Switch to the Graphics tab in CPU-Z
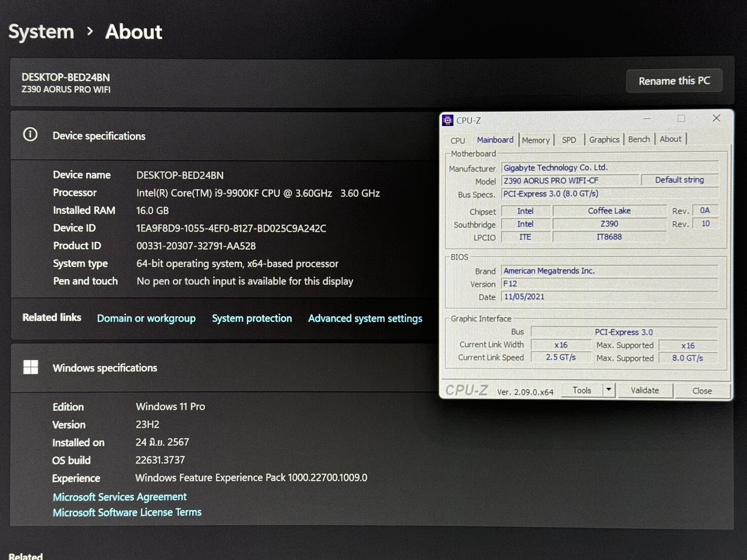The width and height of the screenshot is (747, 560). 604,139
